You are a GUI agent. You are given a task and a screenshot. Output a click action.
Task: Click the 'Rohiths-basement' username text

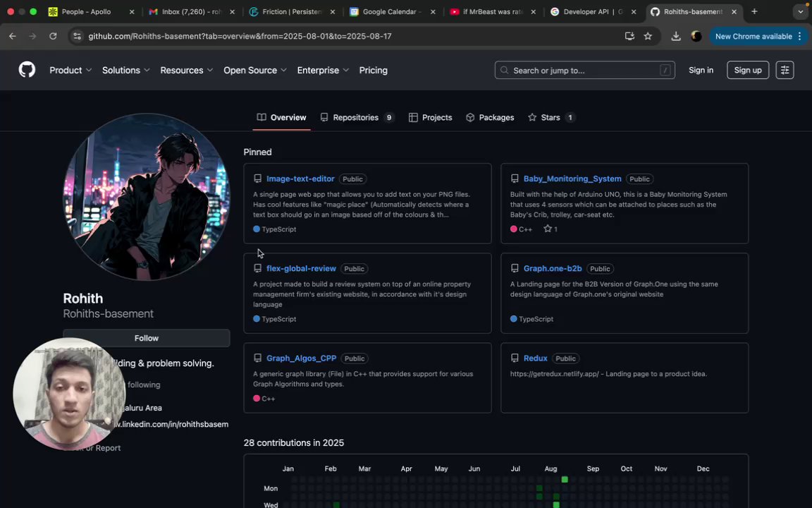(109, 313)
